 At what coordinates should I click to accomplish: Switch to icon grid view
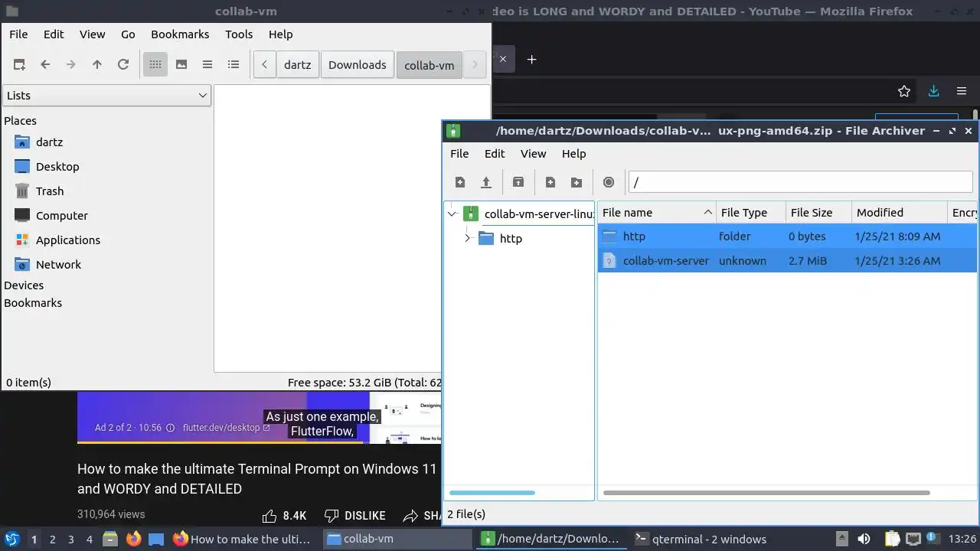155,65
